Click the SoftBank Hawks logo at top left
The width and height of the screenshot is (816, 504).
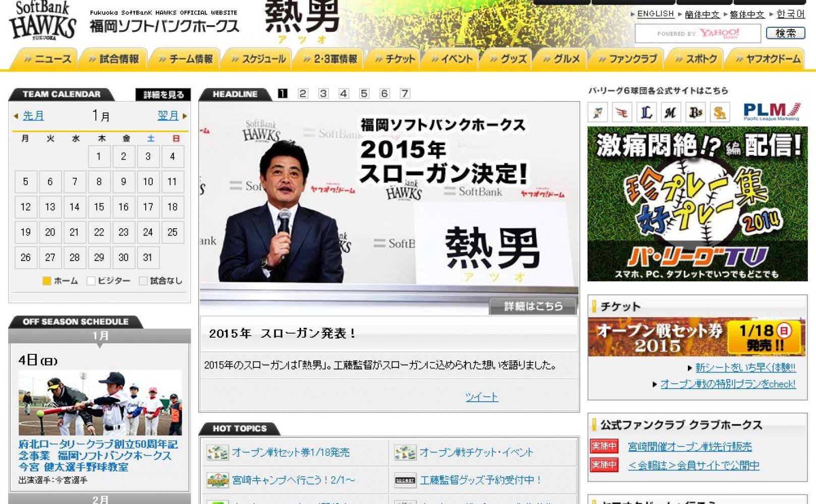42,21
